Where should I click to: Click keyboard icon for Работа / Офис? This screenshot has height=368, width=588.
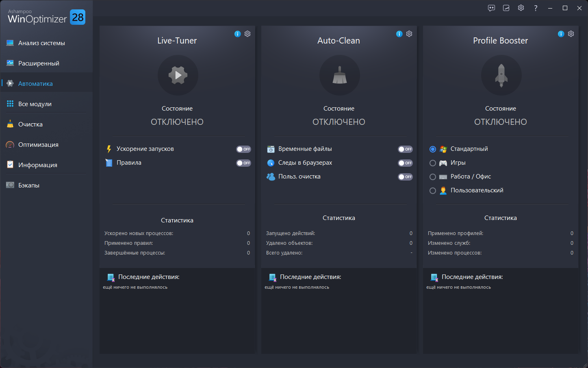[443, 177]
